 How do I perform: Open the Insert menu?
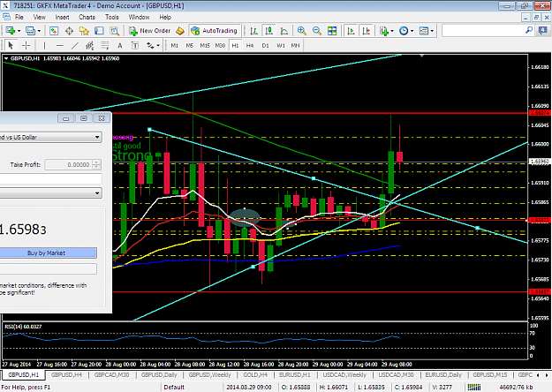[x=63, y=17]
